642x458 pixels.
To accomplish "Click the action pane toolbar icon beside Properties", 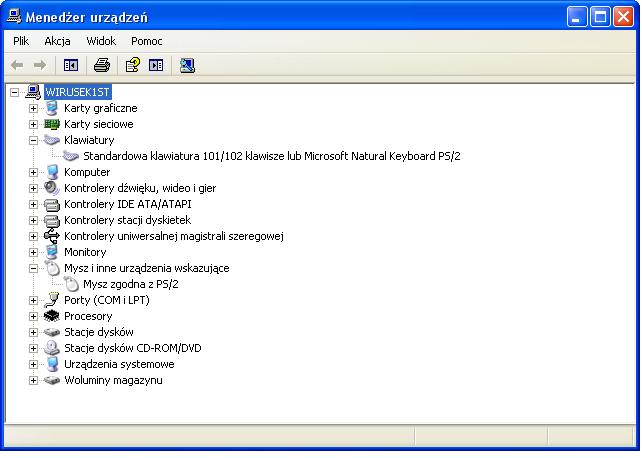I will tap(156, 65).
